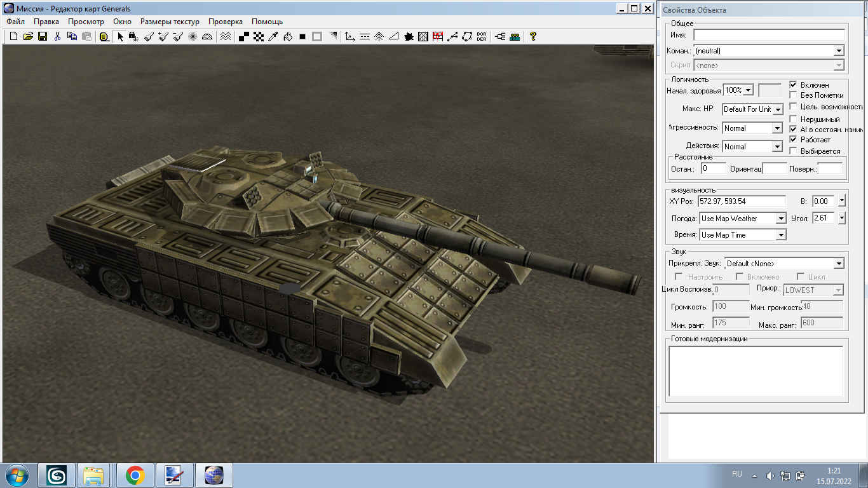The height and width of the screenshot is (488, 868).
Task: Toggle the disabled Цикл sound checkbox
Action: pyautogui.click(x=801, y=276)
